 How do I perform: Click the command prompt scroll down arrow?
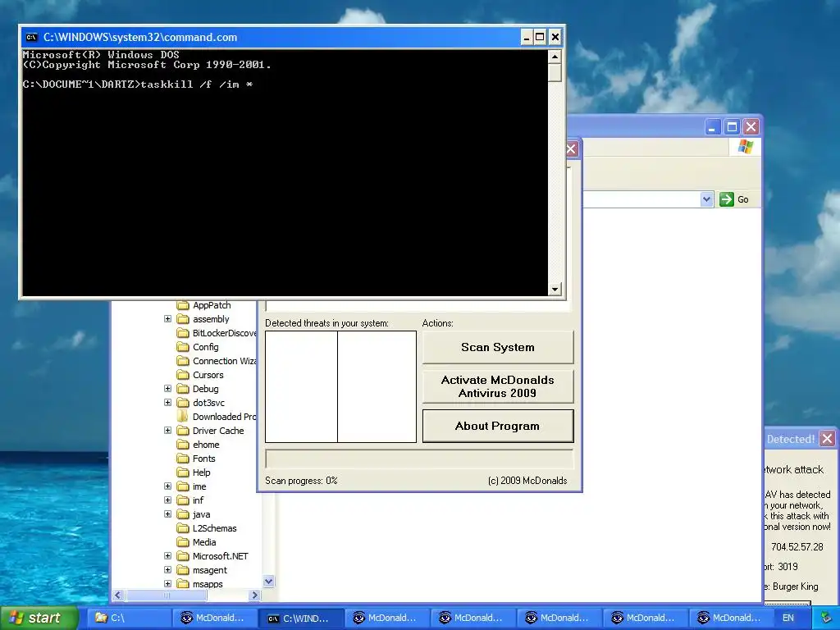pyautogui.click(x=555, y=289)
